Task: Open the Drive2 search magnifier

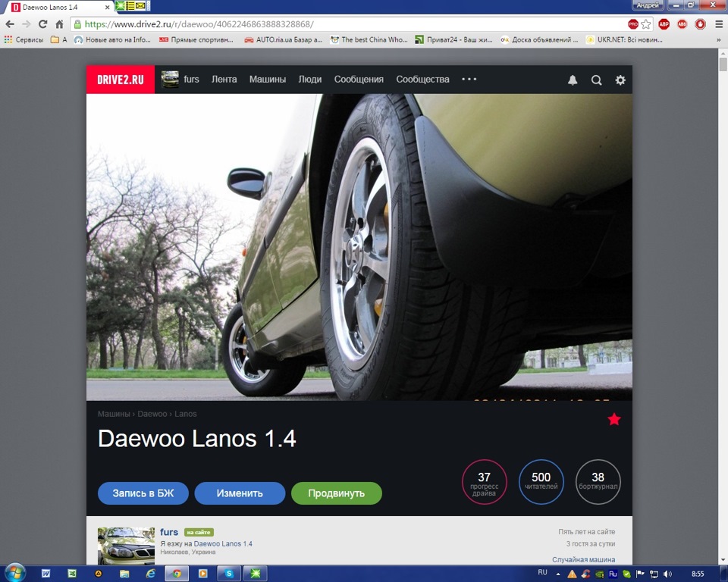Action: point(596,80)
